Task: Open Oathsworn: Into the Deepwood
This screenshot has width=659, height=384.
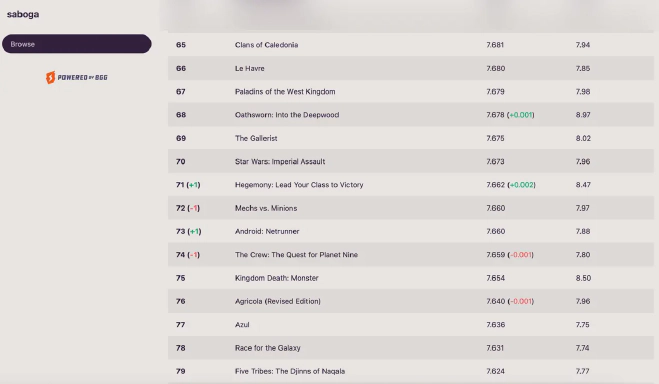Action: coord(287,115)
